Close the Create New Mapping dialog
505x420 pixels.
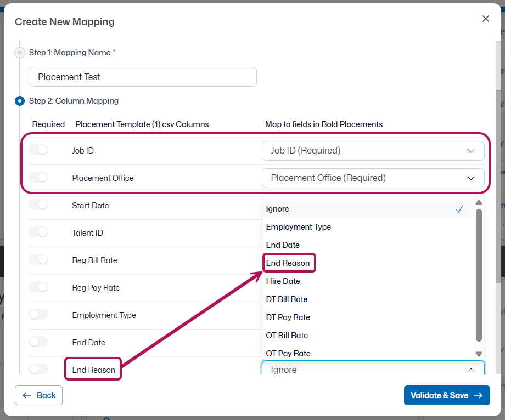point(485,19)
